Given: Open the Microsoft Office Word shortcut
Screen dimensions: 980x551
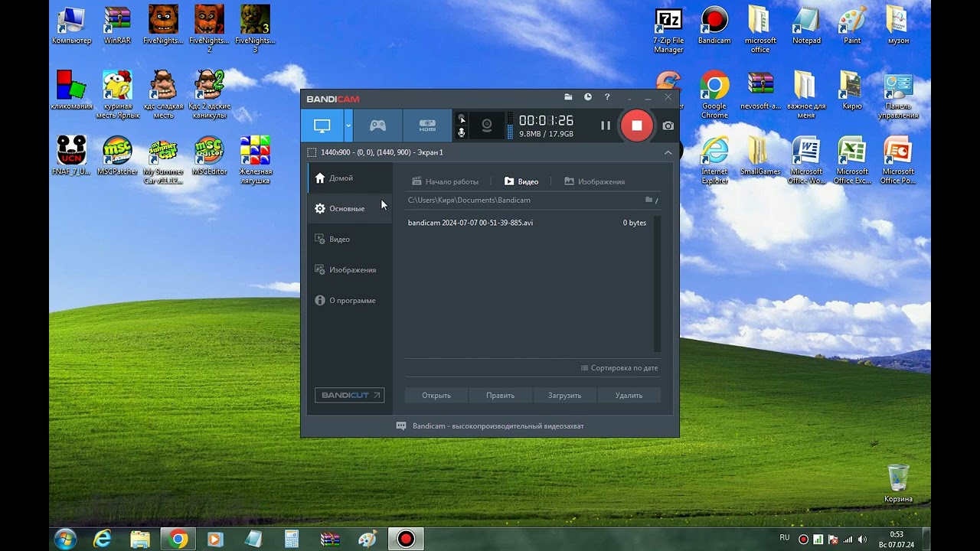Looking at the screenshot, I should pyautogui.click(x=806, y=161).
